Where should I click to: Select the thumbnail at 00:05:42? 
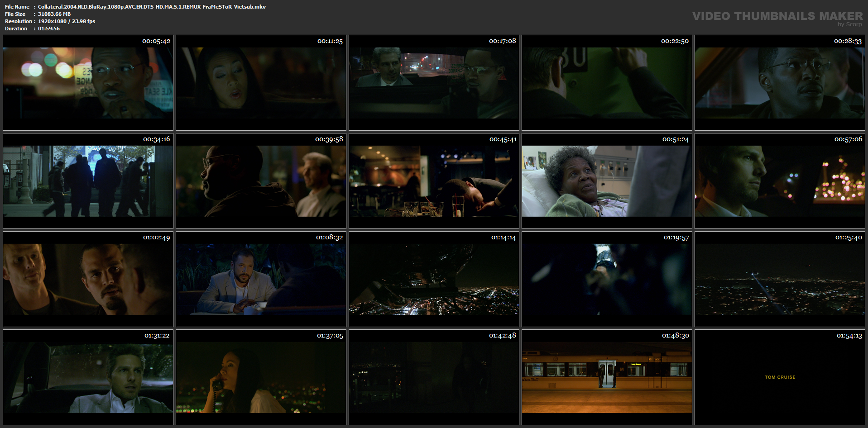tap(88, 83)
